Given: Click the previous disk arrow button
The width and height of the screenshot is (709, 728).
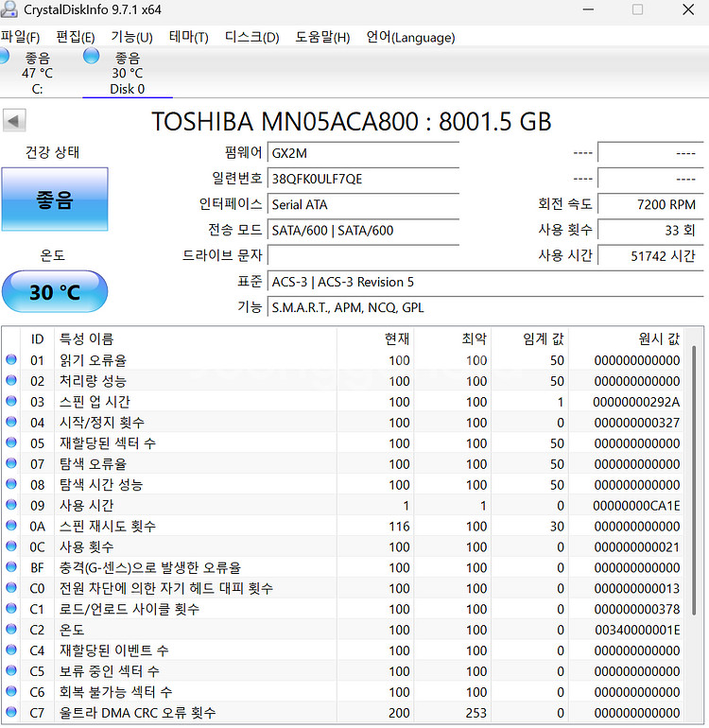Looking at the screenshot, I should point(14,121).
